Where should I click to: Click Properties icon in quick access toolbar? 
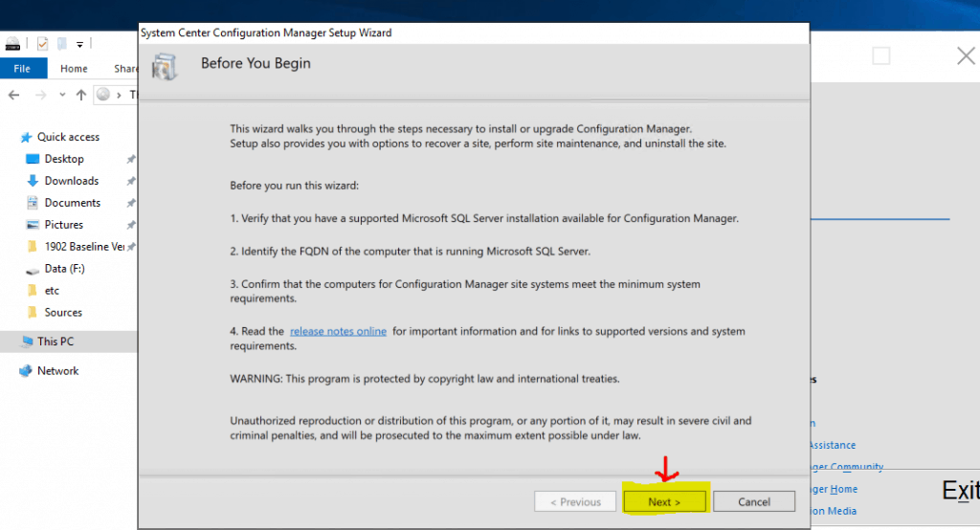point(42,44)
